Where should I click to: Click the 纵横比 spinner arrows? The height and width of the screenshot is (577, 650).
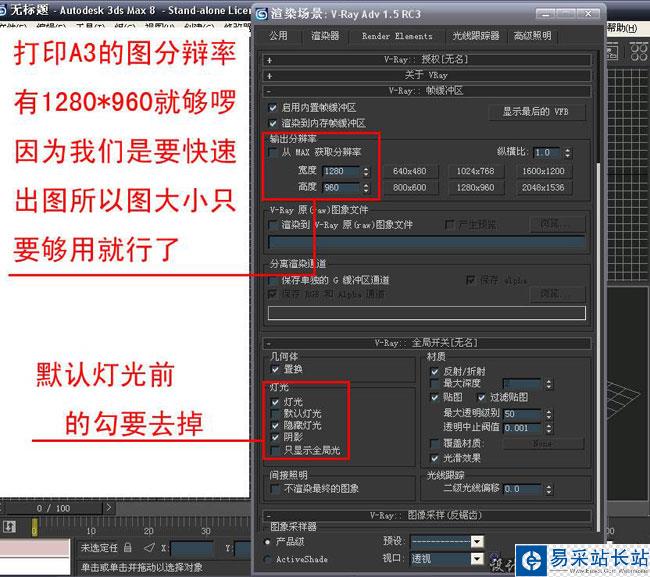(x=568, y=153)
